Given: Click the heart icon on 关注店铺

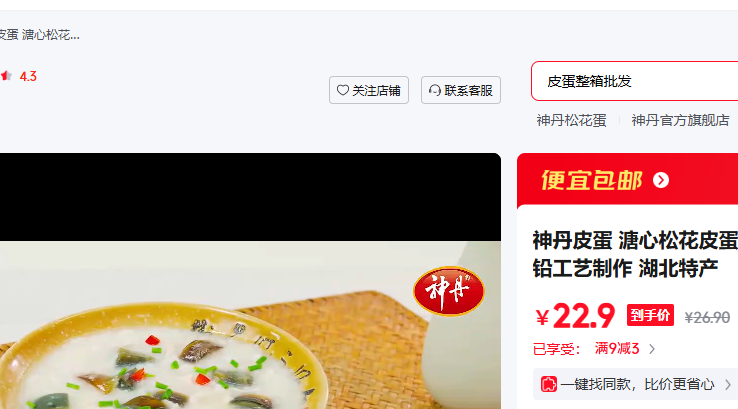Looking at the screenshot, I should (x=343, y=90).
